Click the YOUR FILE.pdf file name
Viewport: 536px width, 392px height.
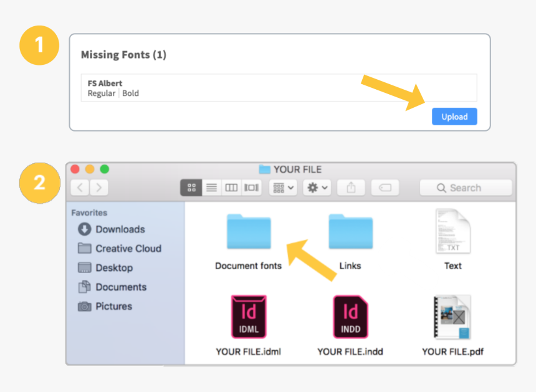452,351
